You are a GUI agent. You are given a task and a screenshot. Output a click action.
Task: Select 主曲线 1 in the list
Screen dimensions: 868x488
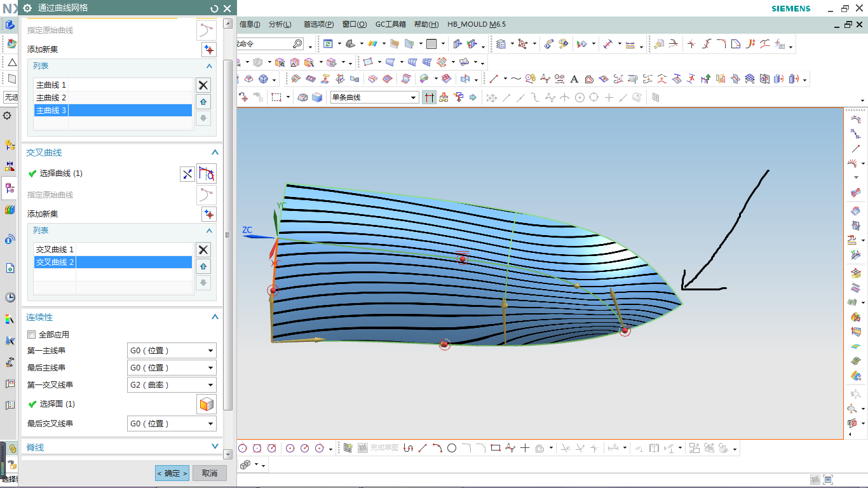(x=113, y=85)
